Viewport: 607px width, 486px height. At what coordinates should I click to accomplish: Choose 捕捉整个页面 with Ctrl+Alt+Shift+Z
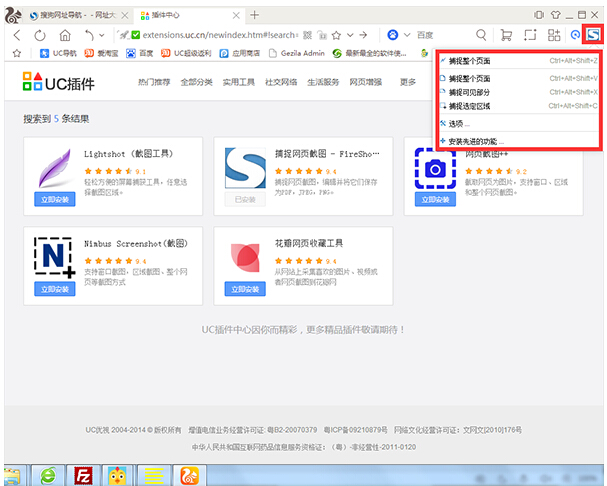click(519, 61)
